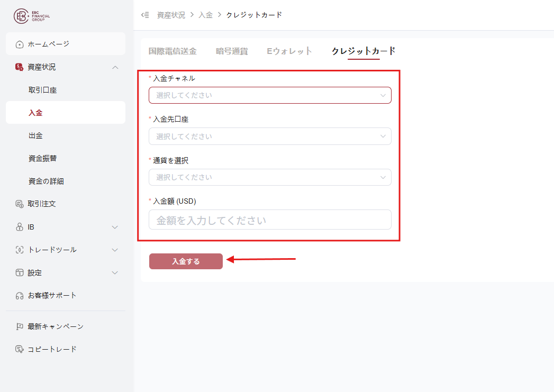Expand the トレードツール submenu chevron
The width and height of the screenshot is (554, 392).
pos(115,250)
